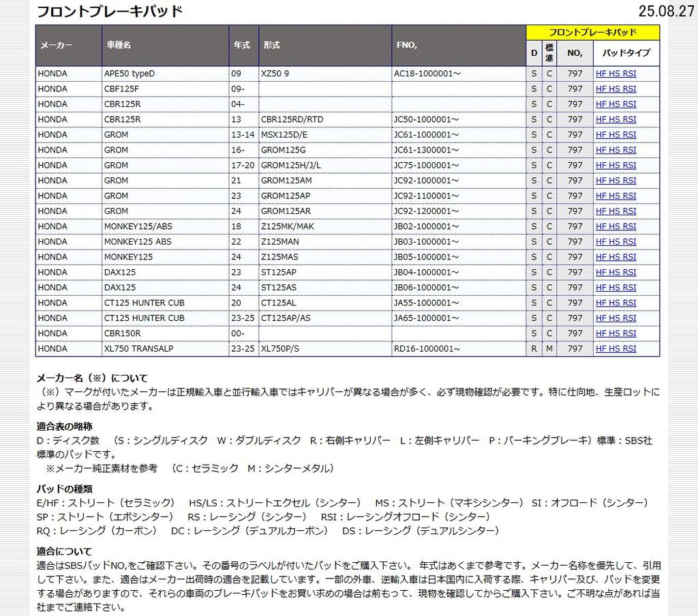Click the FNO, column header

(x=406, y=45)
